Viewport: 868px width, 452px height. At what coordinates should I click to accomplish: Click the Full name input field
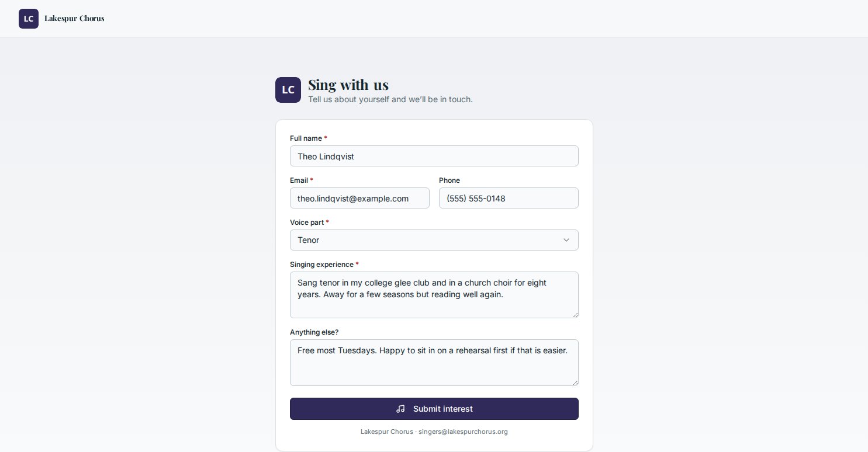[x=434, y=156]
